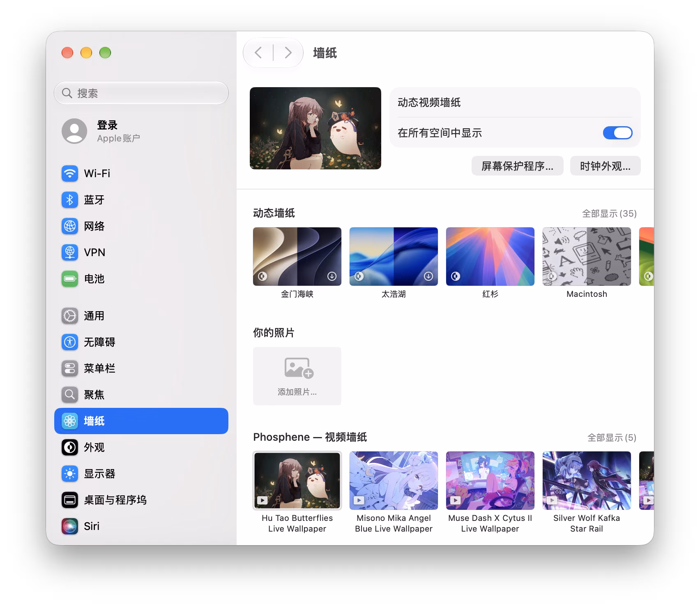
Task: Click the 时钟外观… button
Action: [605, 166]
